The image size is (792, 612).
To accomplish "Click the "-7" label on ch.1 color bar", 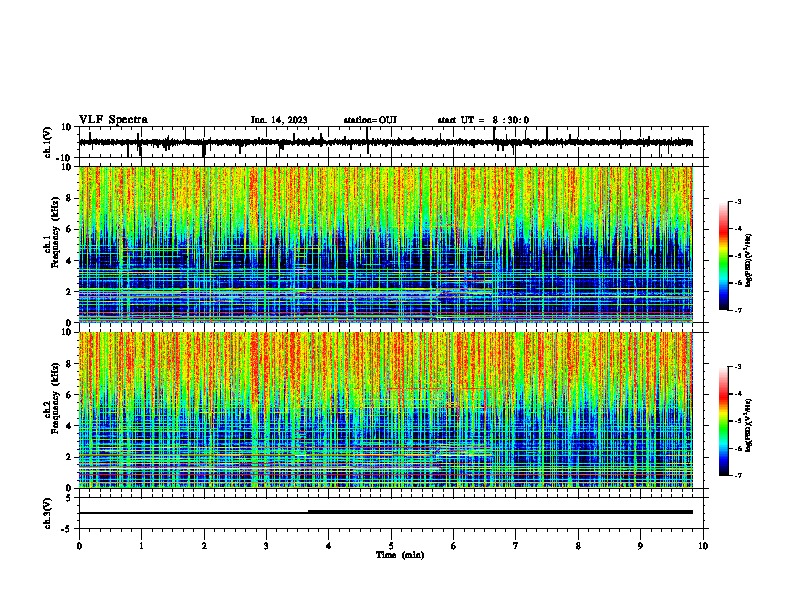I will 737,310.
